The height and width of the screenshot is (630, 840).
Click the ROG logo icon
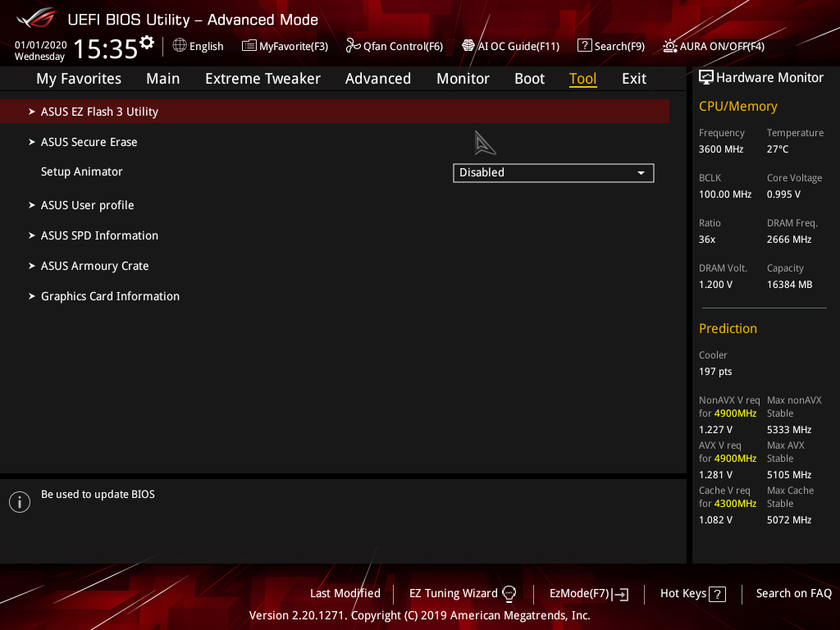35,18
